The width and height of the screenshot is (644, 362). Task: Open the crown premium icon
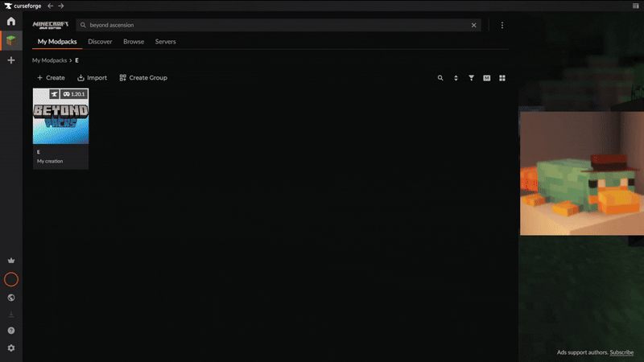click(11, 260)
